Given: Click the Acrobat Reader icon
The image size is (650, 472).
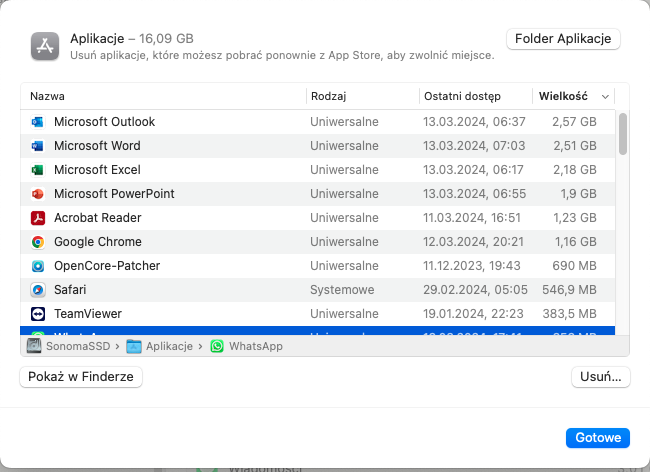Looking at the screenshot, I should tap(38, 218).
